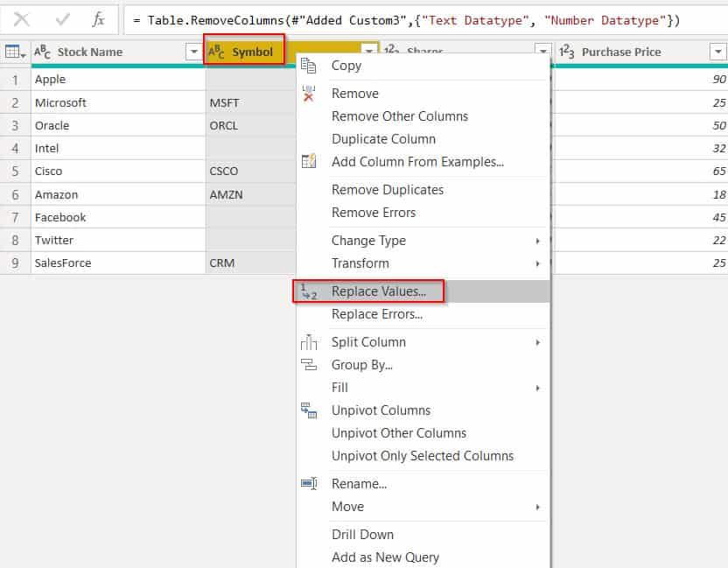Choose Drill Down
This screenshot has height=568, width=728.
click(362, 535)
